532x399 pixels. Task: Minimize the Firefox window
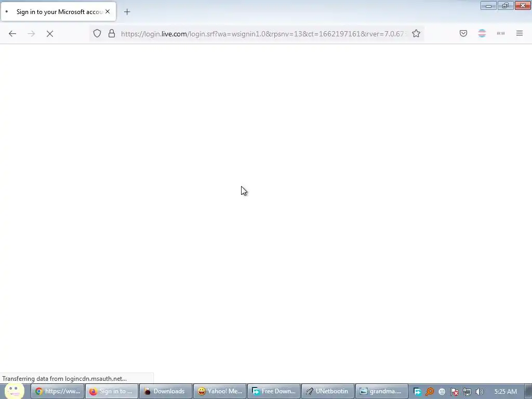click(x=488, y=5)
